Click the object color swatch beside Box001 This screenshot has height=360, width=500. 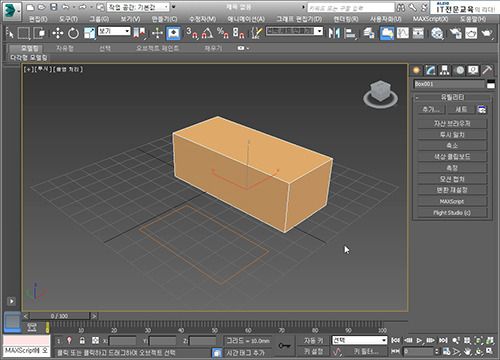491,84
